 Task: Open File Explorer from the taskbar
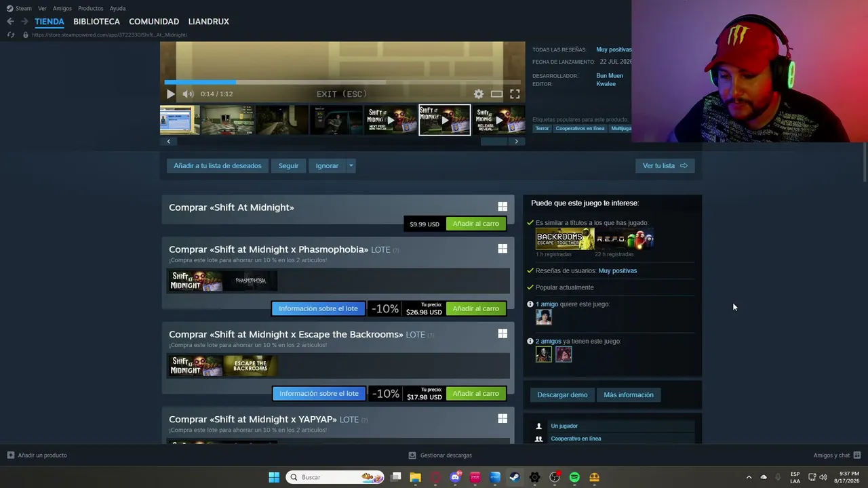point(416,477)
